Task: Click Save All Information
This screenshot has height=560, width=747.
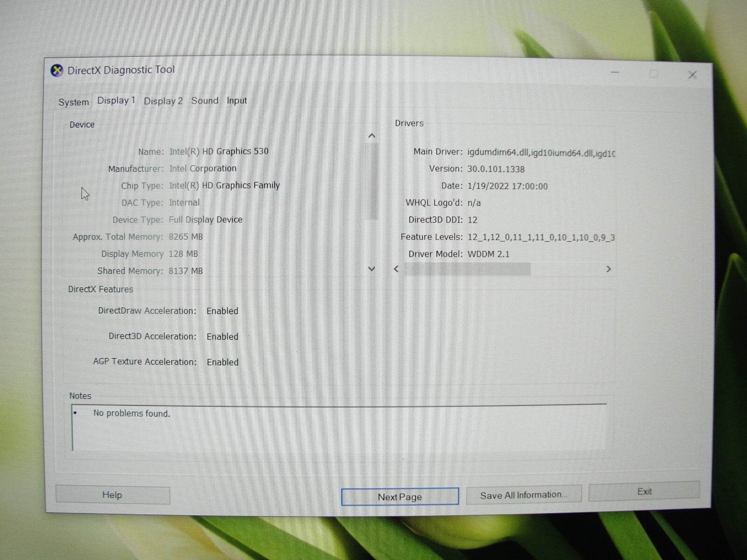Action: (x=523, y=495)
